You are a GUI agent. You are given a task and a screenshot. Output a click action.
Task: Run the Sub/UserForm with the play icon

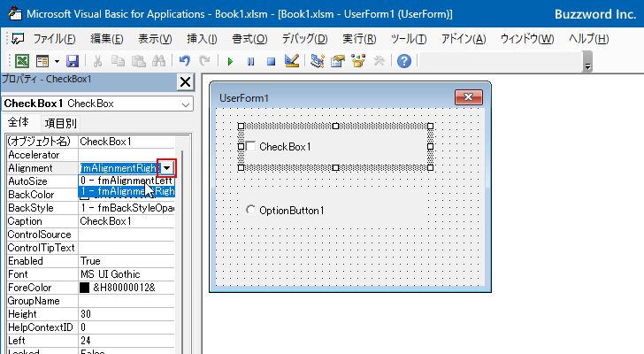pos(230,62)
